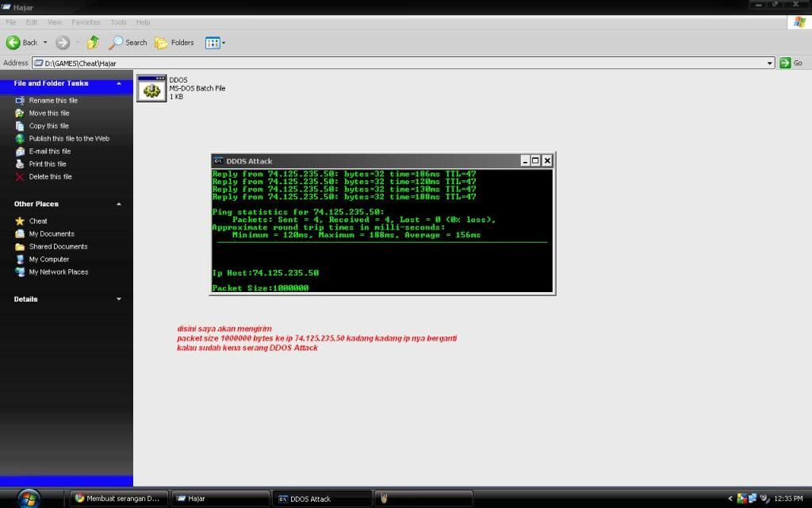The image size is (812, 508).
Task: Click Ip Host:74.125.235.50 line in console
Action: [266, 273]
